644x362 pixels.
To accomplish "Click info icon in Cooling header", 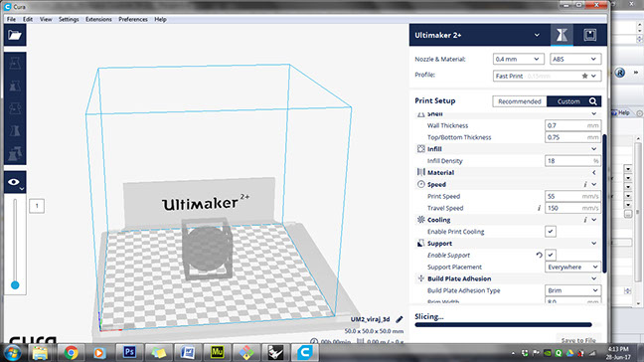I will coord(584,220).
